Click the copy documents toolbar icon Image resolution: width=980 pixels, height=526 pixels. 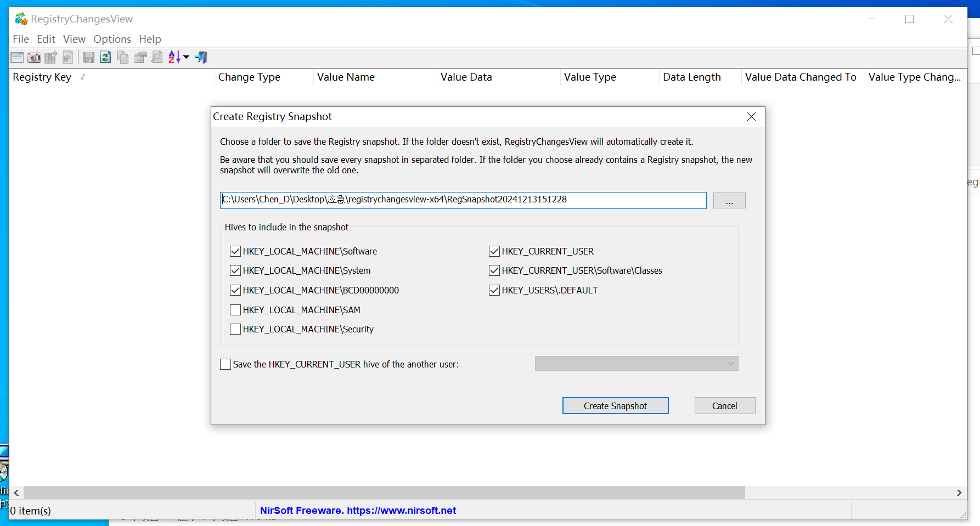pos(123,58)
